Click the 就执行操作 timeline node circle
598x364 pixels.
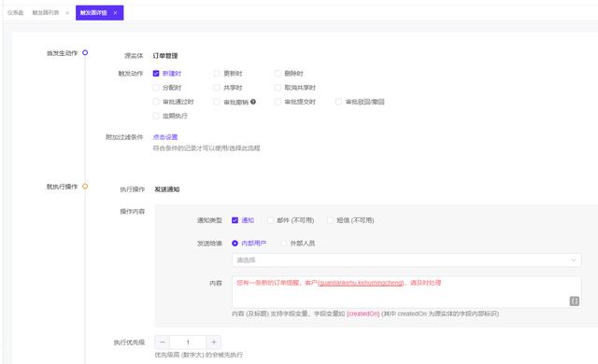point(85,186)
